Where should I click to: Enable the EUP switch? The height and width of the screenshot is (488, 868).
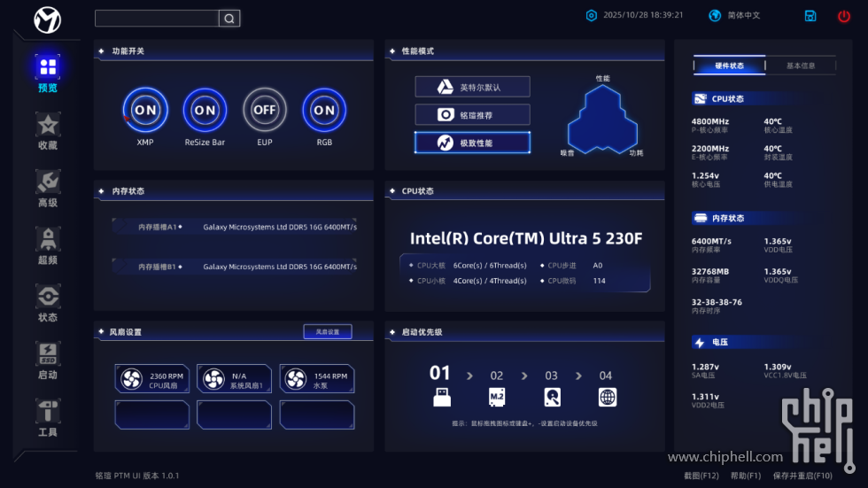(265, 111)
